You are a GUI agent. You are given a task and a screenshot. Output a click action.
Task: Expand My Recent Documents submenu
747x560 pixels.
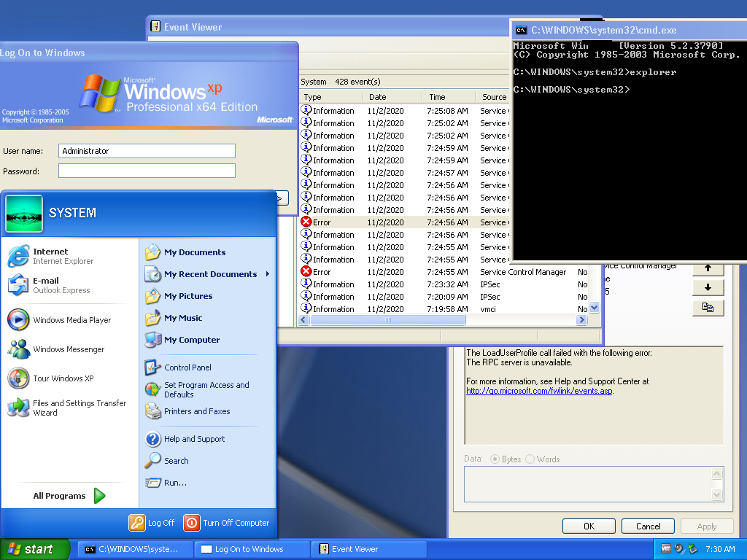coord(208,274)
